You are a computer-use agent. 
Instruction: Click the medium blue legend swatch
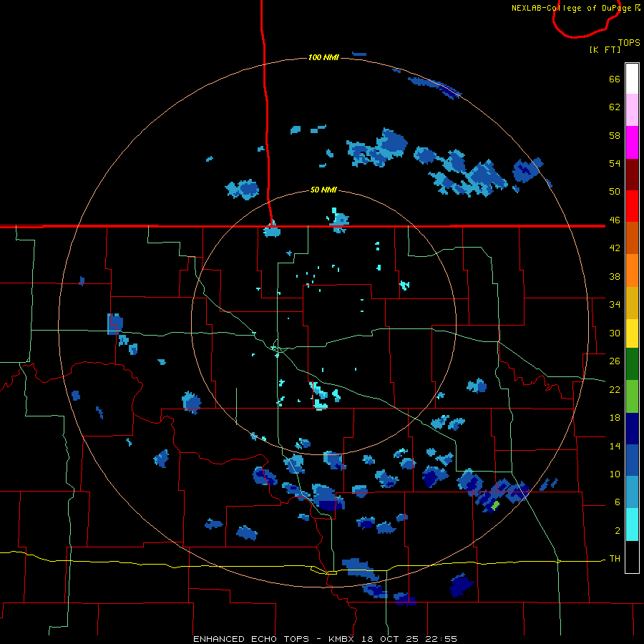[632, 460]
